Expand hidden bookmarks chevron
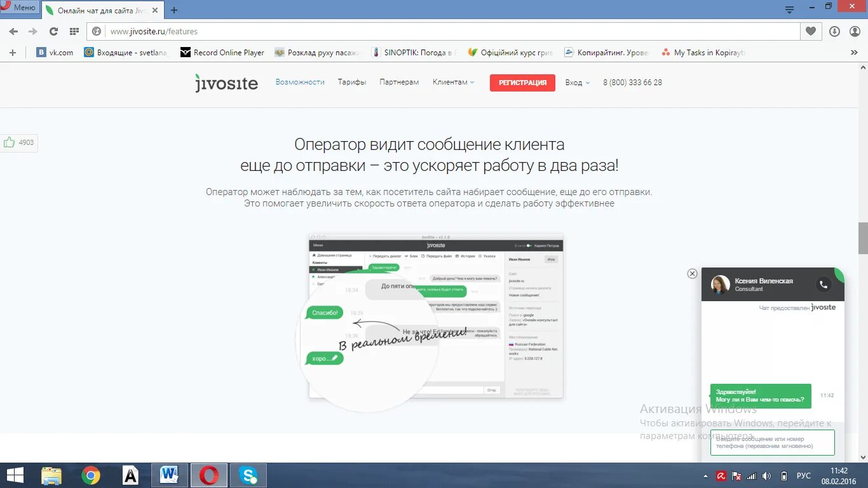 point(854,53)
